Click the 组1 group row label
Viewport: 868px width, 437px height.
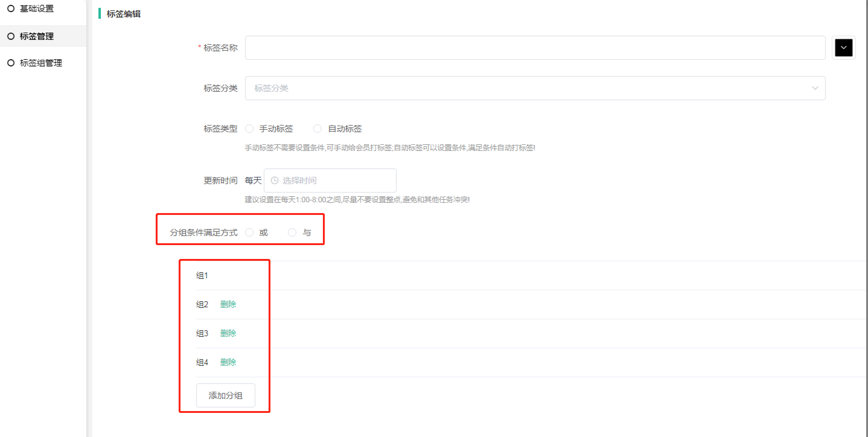click(202, 276)
